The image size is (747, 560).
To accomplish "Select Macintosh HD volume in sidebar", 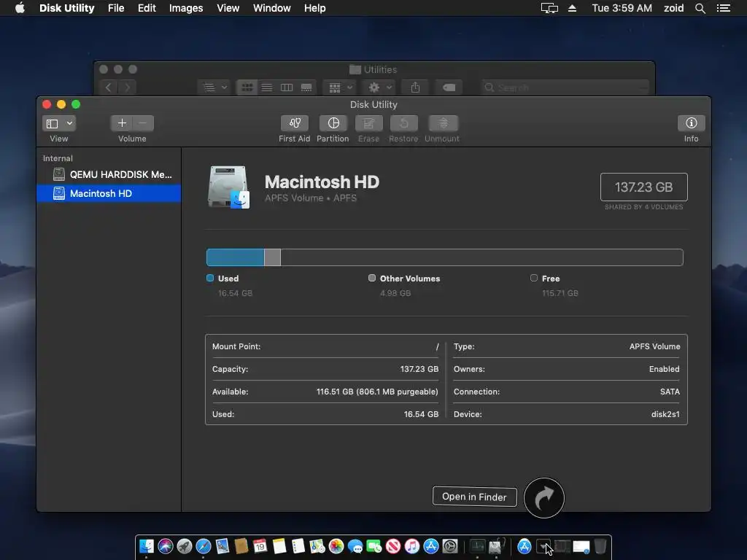I will click(109, 193).
